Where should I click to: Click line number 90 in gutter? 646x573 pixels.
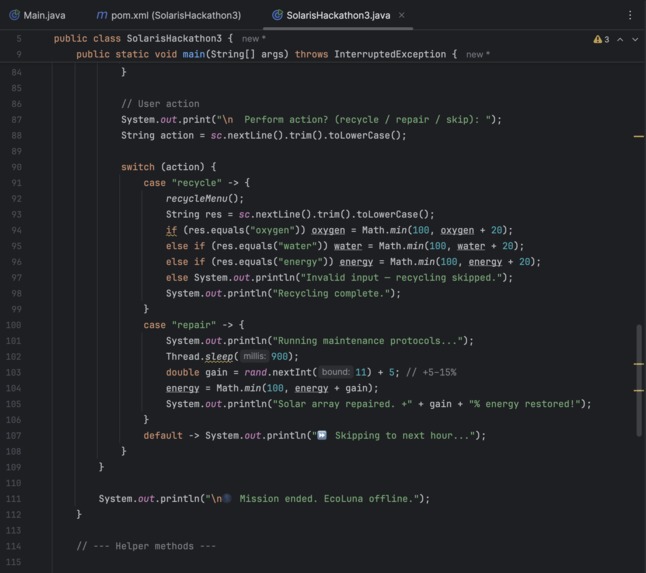(16, 167)
